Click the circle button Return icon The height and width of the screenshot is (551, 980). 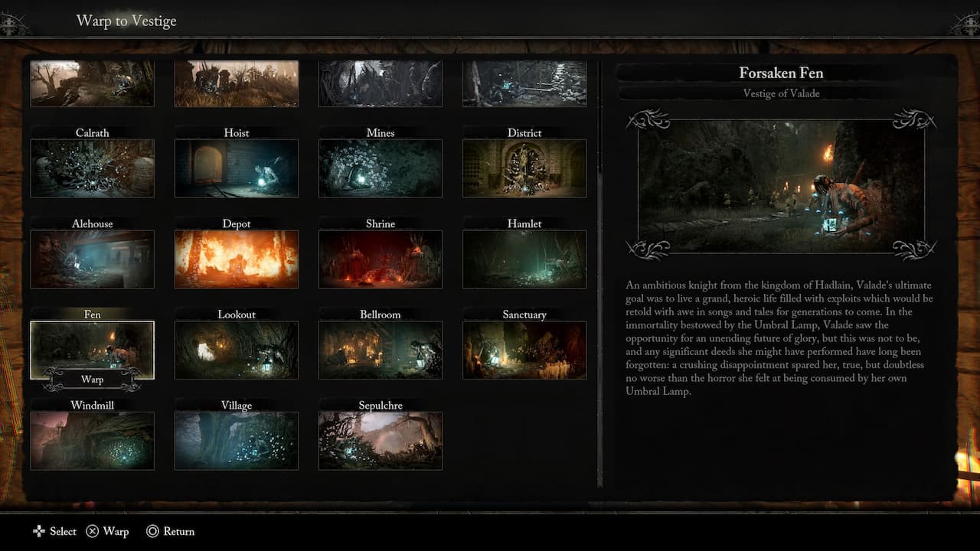[x=152, y=531]
